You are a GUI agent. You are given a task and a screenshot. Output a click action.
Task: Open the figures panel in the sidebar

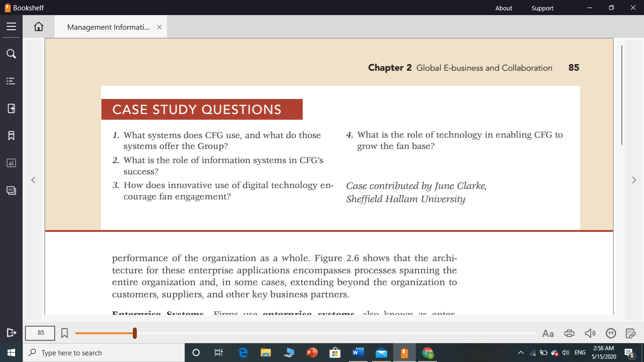(11, 163)
